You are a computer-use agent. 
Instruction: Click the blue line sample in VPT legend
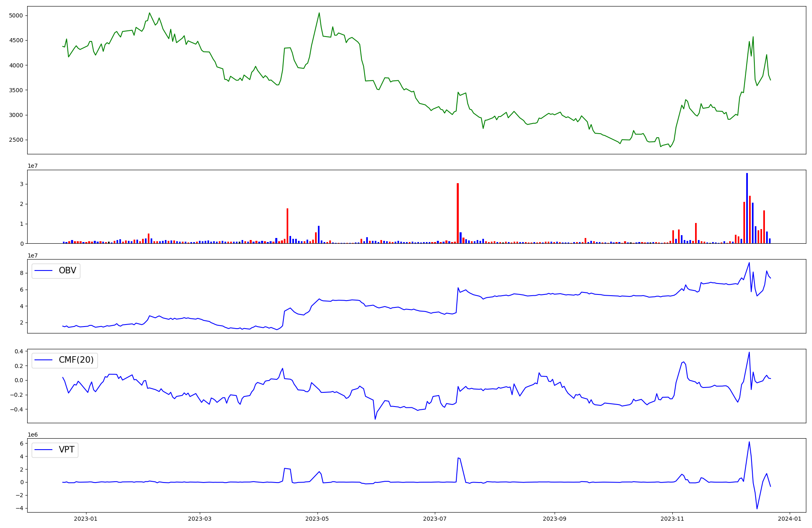click(44, 450)
